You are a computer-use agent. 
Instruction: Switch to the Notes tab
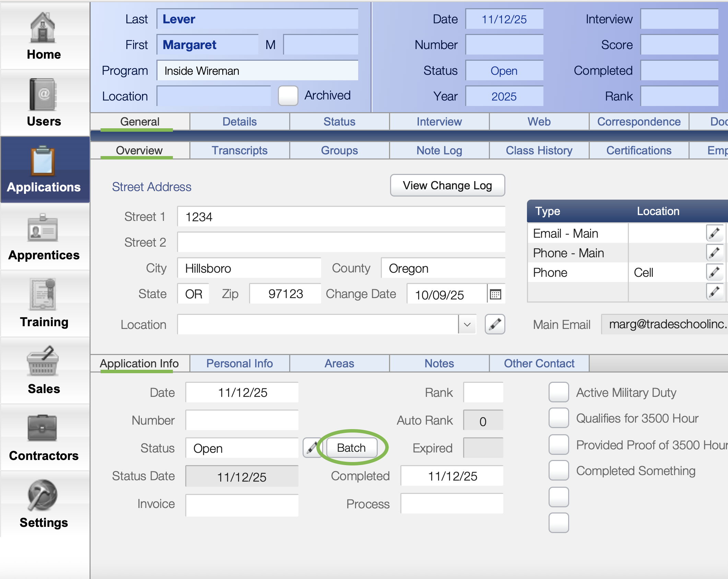[439, 364]
